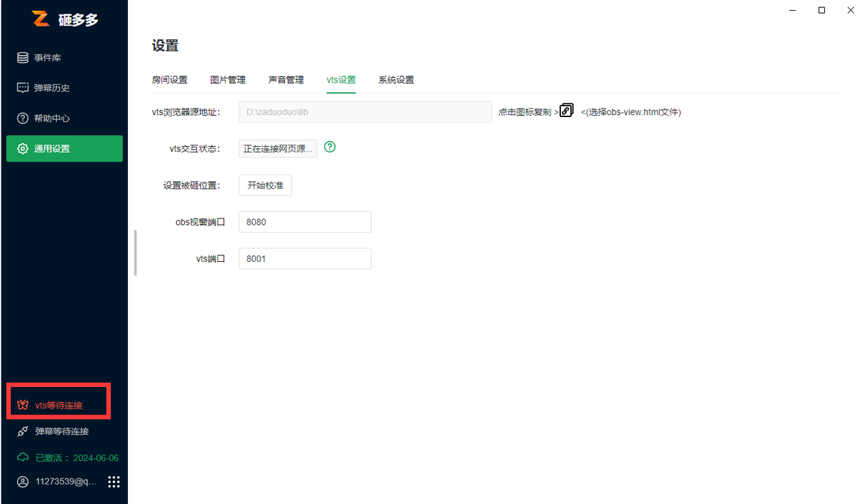The image size is (866, 504).
Task: Click the 11273539@q... account text
Action: pyautogui.click(x=66, y=482)
